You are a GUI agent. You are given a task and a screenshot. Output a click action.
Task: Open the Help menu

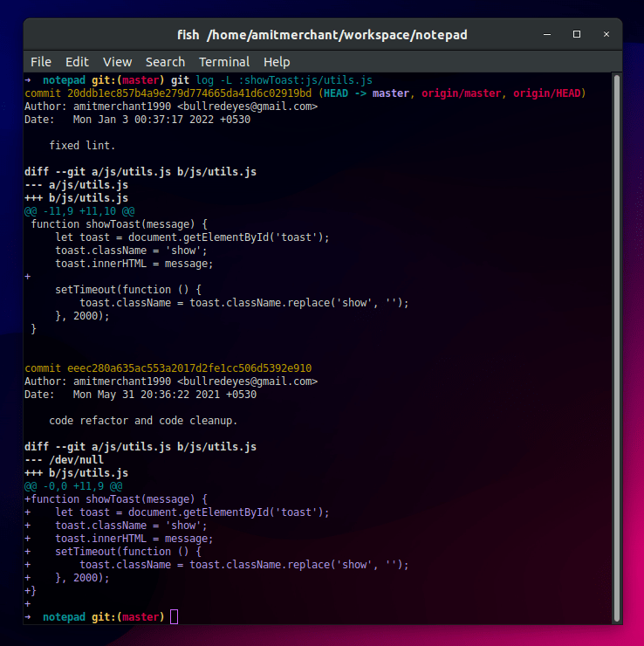coord(277,62)
